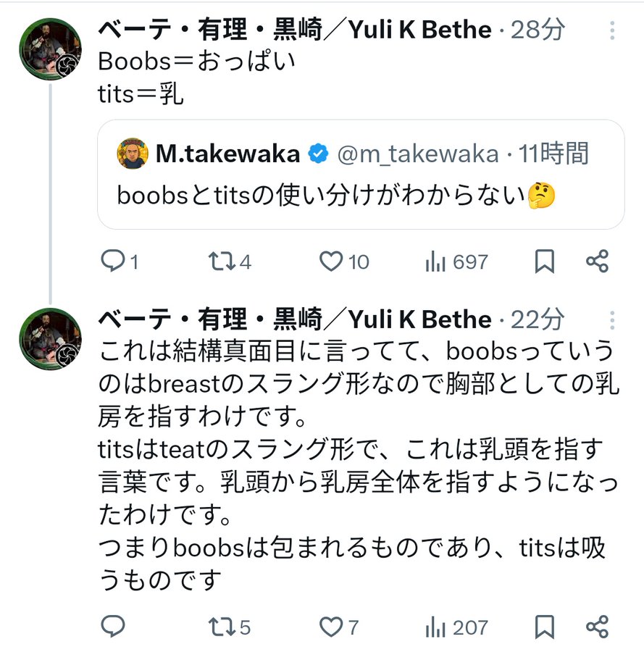Bookmark the first tweet
This screenshot has width=644, height=652.
pos(544,262)
